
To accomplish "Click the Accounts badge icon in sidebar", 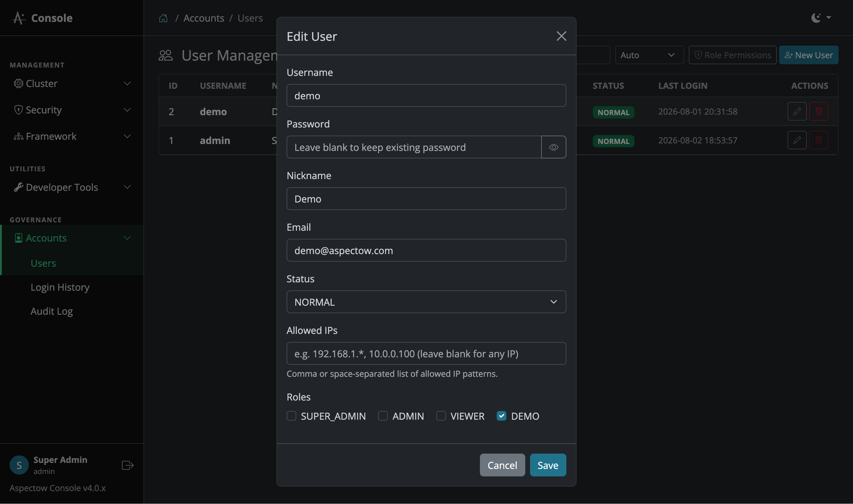I will coord(18,238).
